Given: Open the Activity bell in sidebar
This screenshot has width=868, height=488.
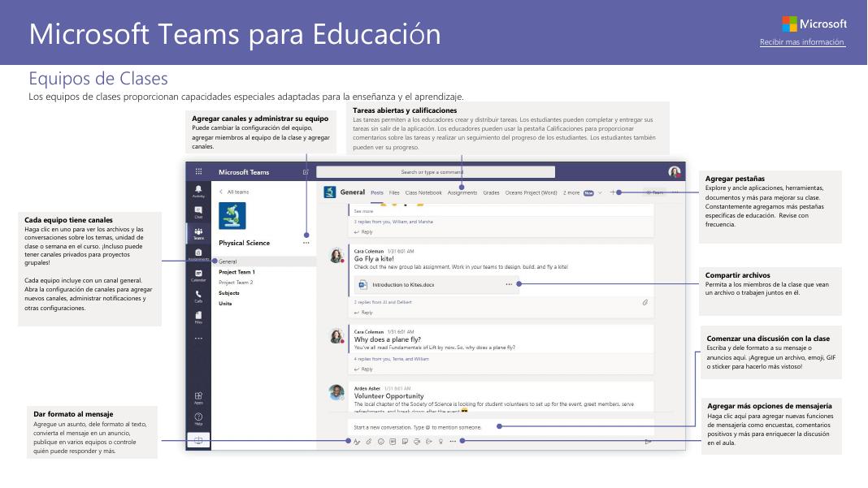Looking at the screenshot, I should [198, 191].
